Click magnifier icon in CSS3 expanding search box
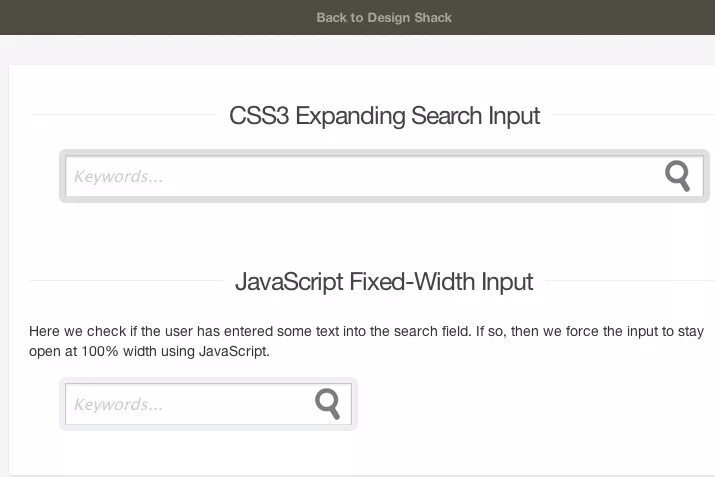715x477 pixels. 677,176
